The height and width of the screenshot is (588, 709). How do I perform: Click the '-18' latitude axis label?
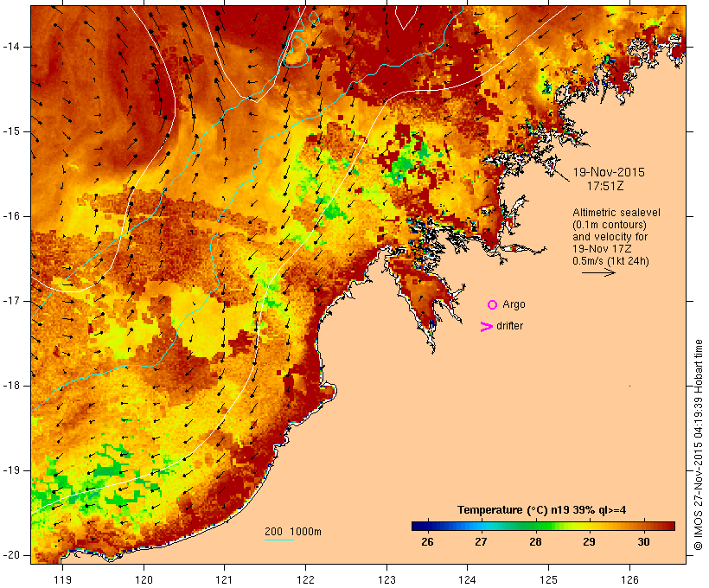11,386
